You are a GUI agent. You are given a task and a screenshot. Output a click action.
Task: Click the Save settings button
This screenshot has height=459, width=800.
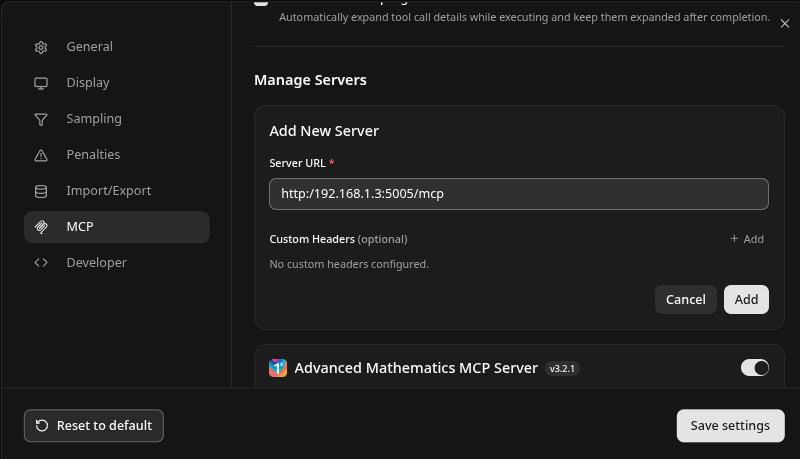(x=730, y=425)
